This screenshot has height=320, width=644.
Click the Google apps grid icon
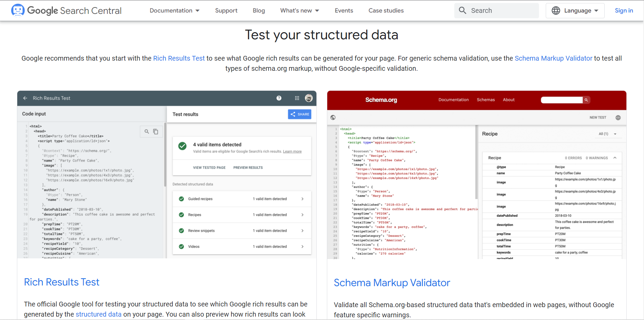point(297,98)
